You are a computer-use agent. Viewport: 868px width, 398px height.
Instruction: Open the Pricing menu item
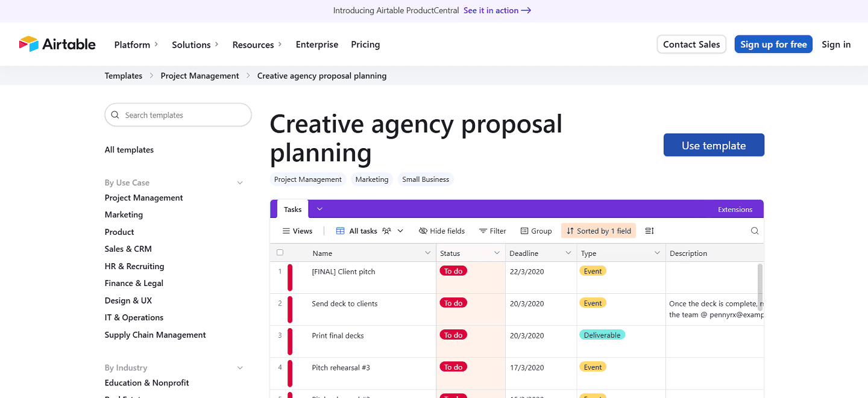coord(365,44)
